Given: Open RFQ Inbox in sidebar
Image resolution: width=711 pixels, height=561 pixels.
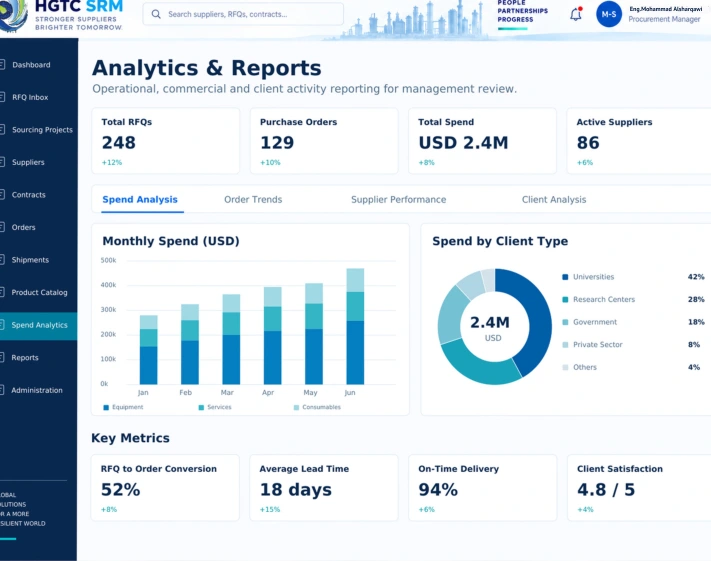Looking at the screenshot, I should (x=39, y=97).
